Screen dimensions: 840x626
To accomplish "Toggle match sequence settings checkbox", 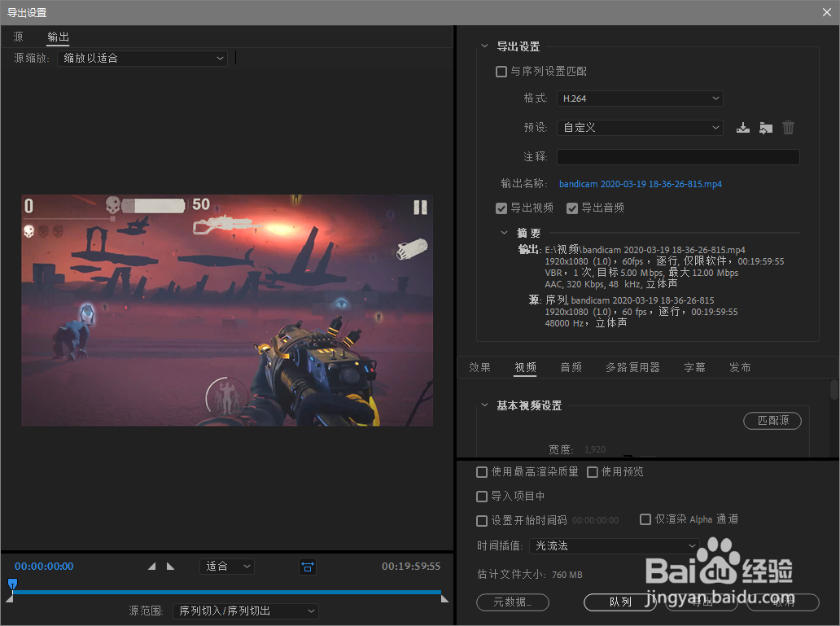I will coord(501,72).
